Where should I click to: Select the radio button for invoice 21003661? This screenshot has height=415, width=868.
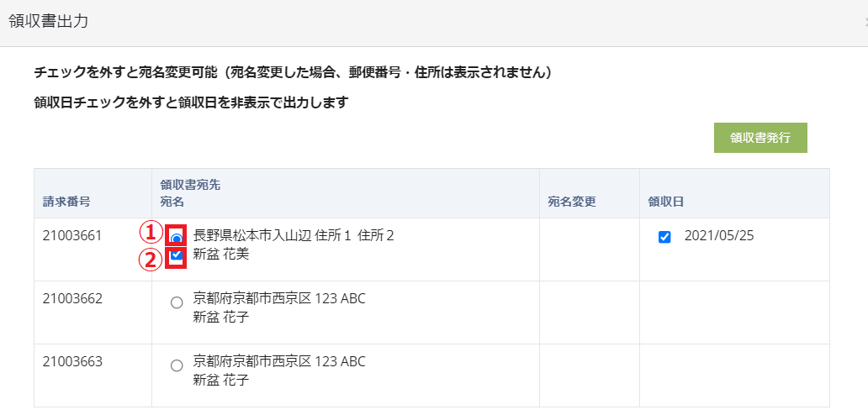click(177, 238)
